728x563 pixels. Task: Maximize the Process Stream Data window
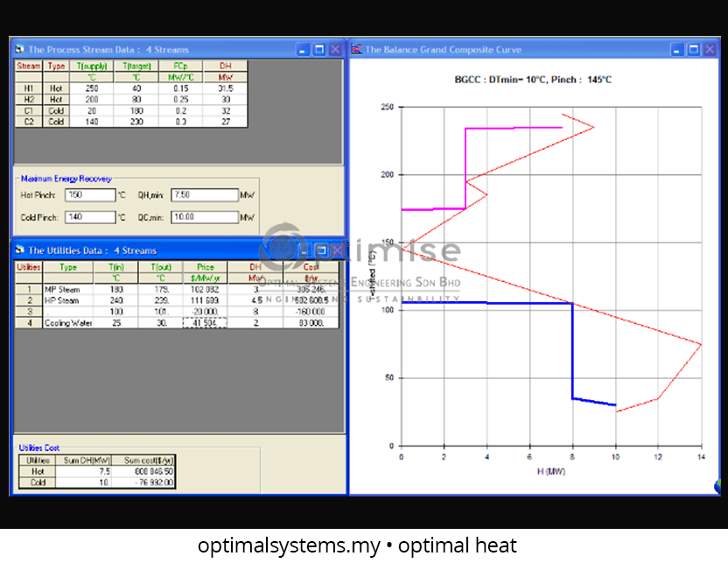point(319,50)
